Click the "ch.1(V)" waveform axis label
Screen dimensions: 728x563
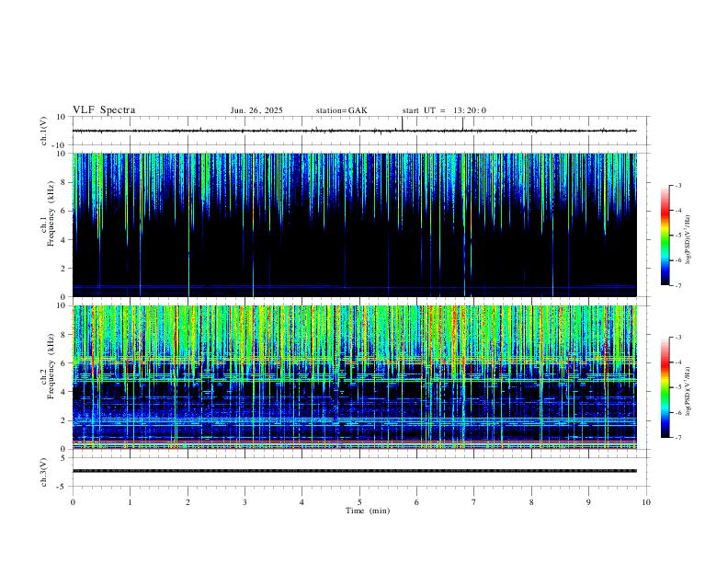tap(44, 131)
